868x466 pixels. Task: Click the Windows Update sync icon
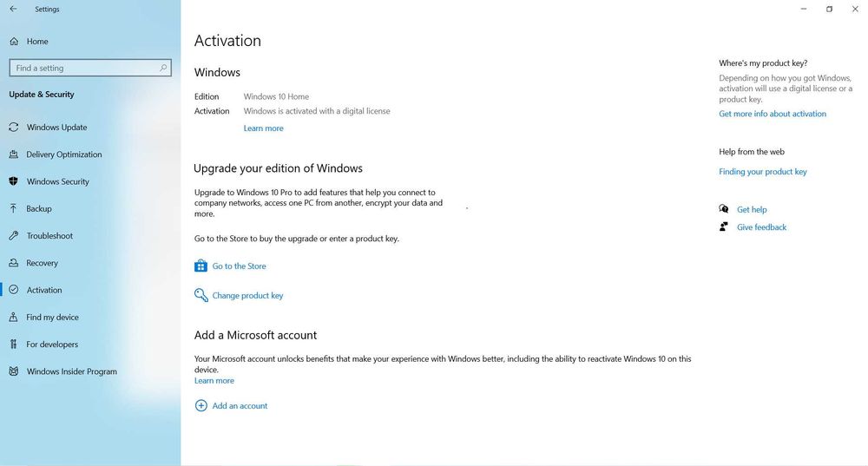click(x=14, y=128)
